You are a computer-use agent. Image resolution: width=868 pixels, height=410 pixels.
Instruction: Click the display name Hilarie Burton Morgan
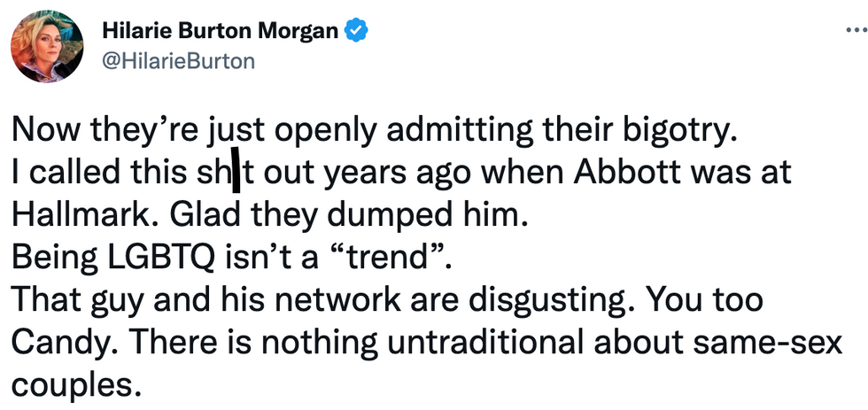pyautogui.click(x=221, y=31)
